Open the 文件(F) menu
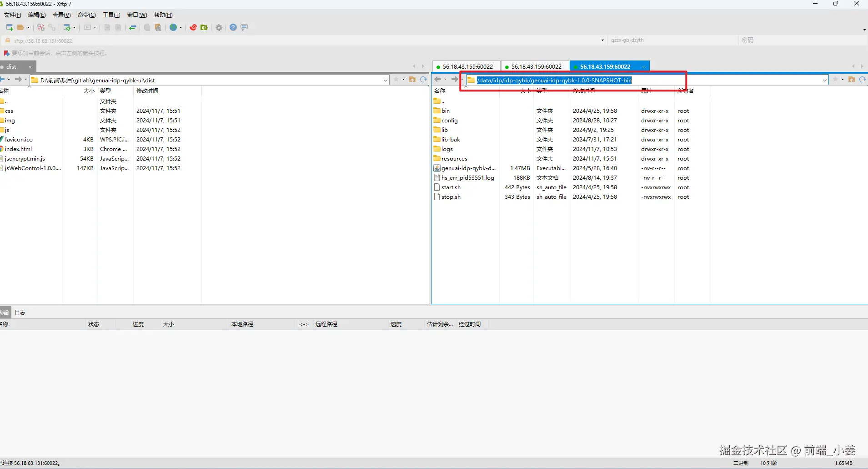This screenshot has width=868, height=469. 13,15
